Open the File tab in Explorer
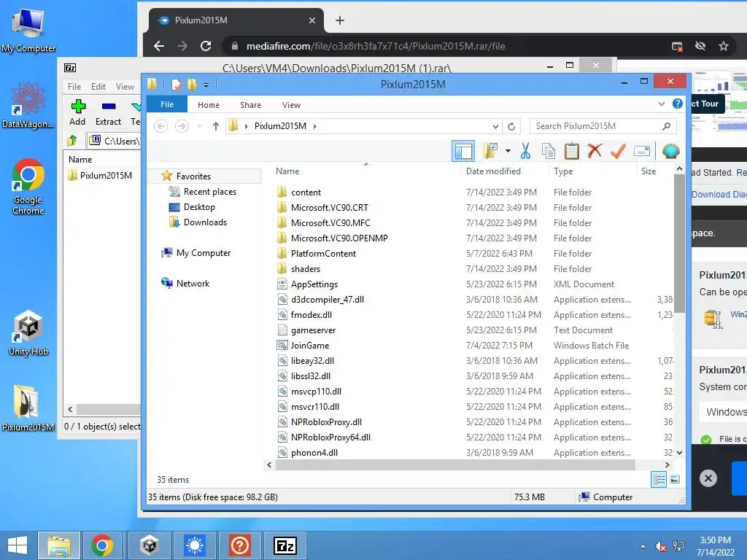 [167, 104]
